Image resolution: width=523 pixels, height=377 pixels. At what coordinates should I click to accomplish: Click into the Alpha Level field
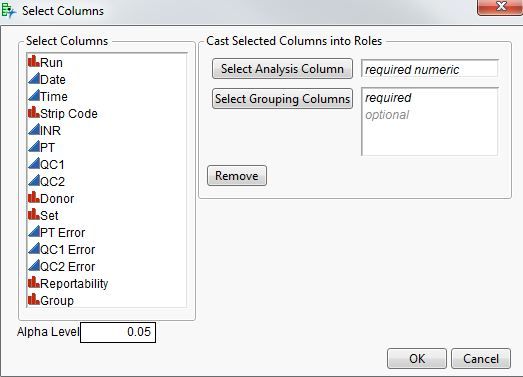118,332
